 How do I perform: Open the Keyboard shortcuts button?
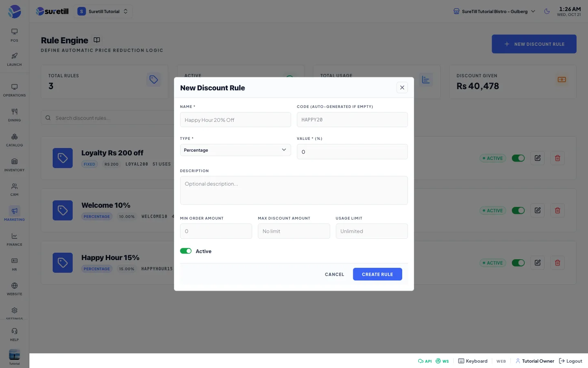pos(473,361)
